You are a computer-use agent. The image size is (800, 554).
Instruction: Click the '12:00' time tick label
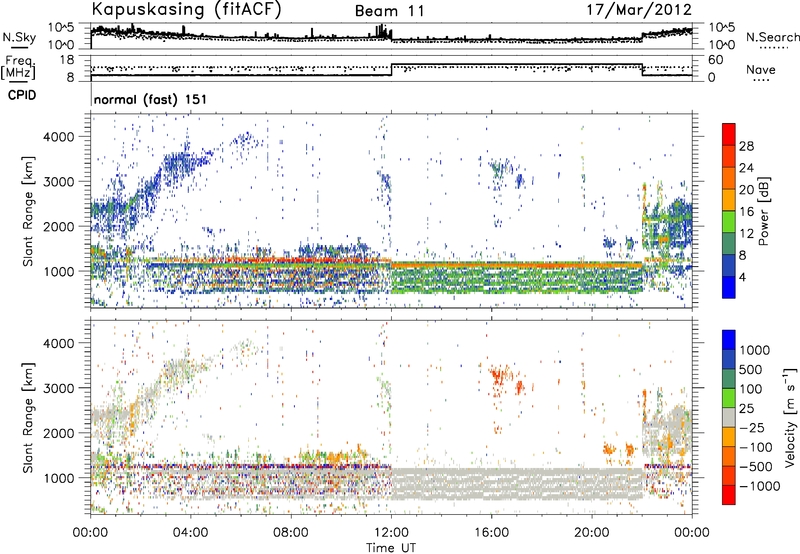pos(391,533)
